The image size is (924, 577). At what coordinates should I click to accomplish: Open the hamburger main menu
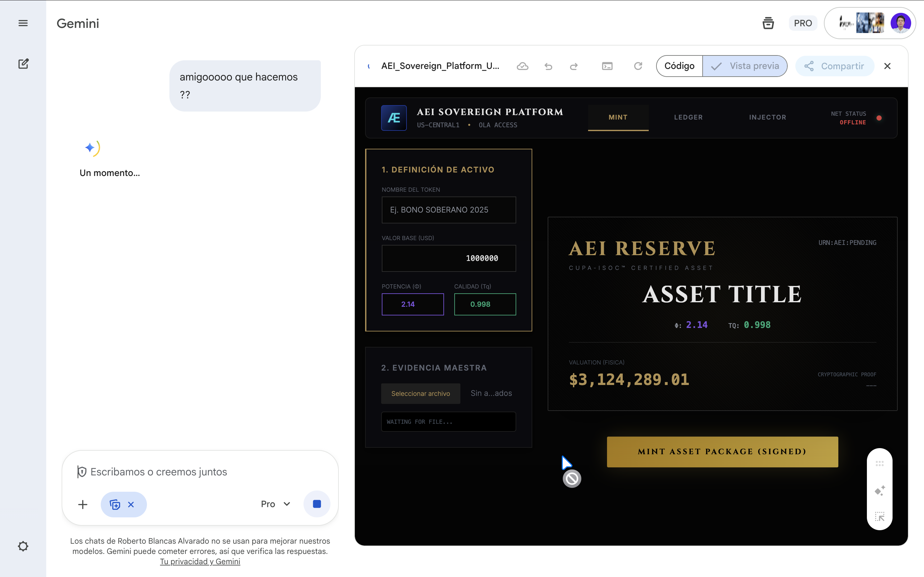tap(23, 23)
